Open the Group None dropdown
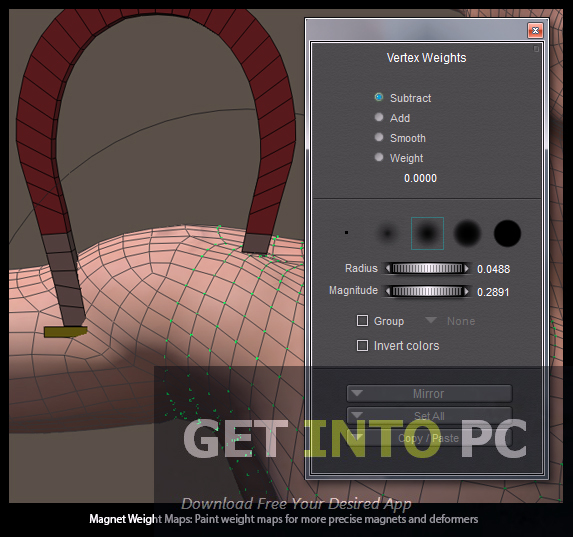 [450, 321]
